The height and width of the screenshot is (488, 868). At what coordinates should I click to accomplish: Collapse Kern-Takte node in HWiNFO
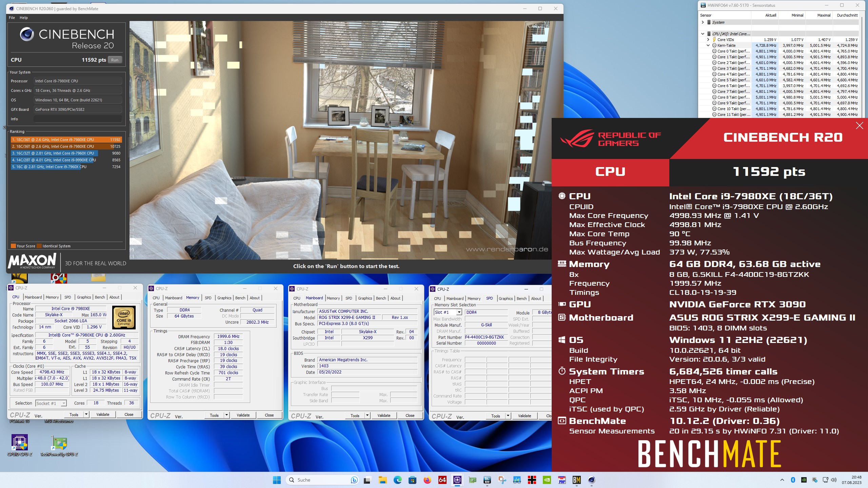708,45
